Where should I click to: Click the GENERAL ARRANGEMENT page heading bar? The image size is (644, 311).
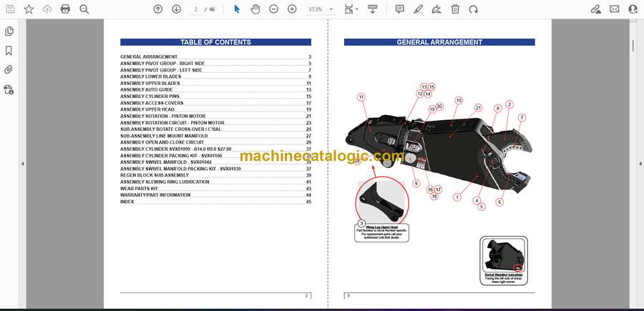(439, 42)
